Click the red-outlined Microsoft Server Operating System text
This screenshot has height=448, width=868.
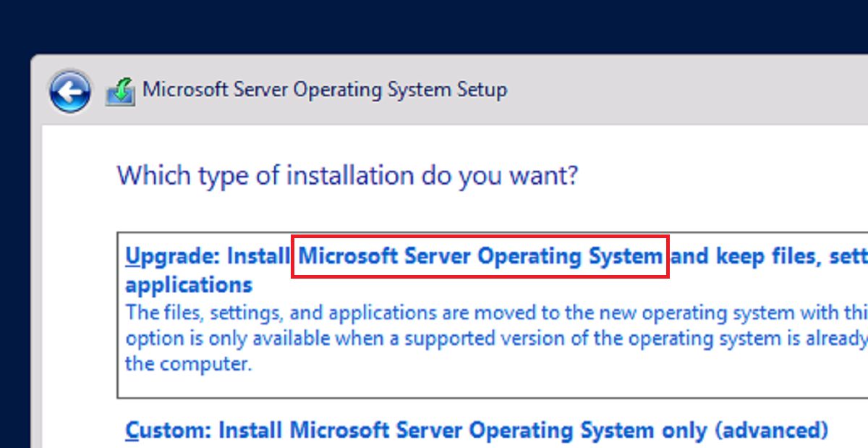click(x=480, y=256)
